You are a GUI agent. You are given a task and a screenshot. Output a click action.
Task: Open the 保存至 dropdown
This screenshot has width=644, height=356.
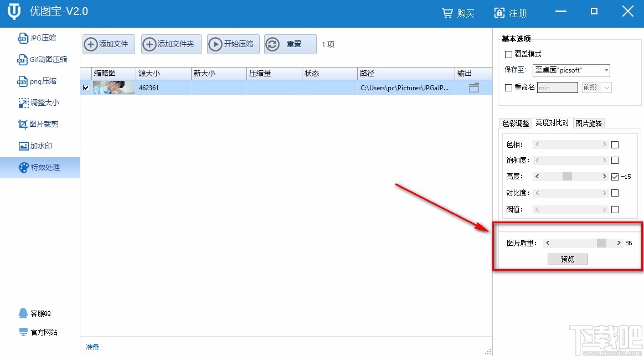point(571,70)
